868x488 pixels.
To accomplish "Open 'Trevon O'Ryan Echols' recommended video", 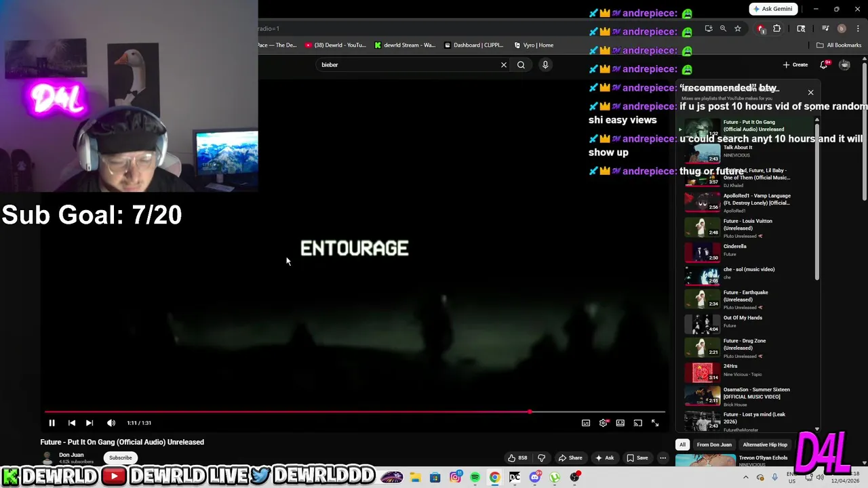I will tap(763, 458).
